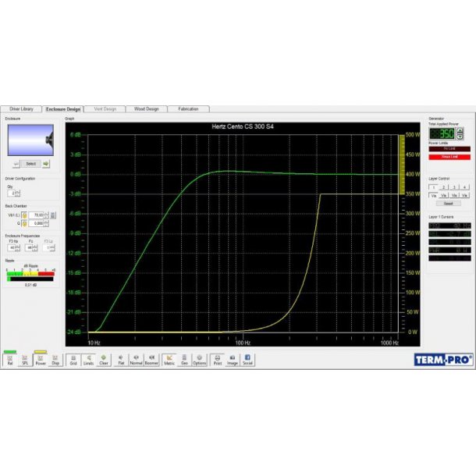
Task: Clear the graph with the Clear button
Action: click(104, 360)
